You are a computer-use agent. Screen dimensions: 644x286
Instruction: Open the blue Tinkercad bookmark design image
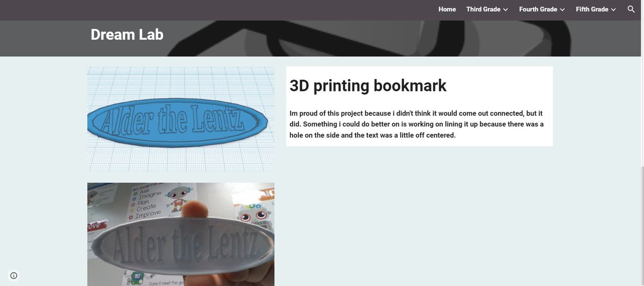181,119
